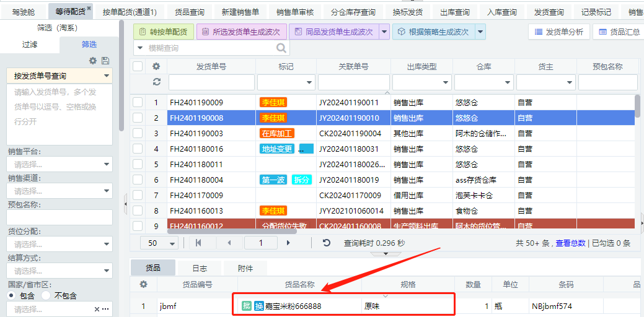This screenshot has height=317, width=644.
Task: Check the box for row FH2401190009
Action: tap(138, 102)
